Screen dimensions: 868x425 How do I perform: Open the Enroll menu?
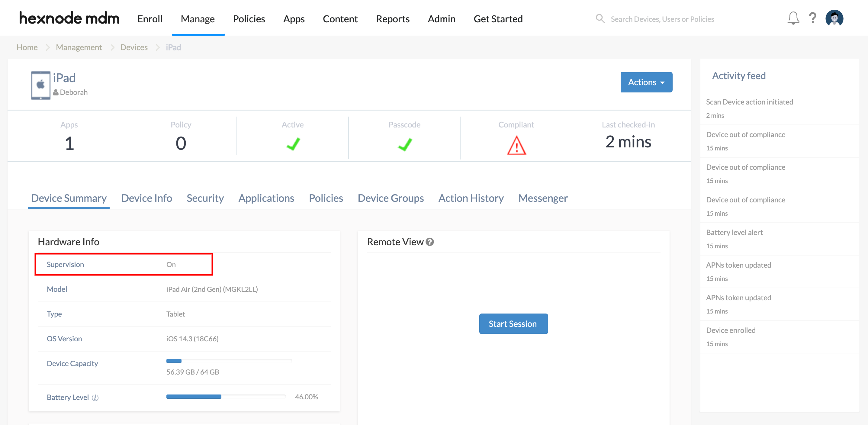coord(150,19)
